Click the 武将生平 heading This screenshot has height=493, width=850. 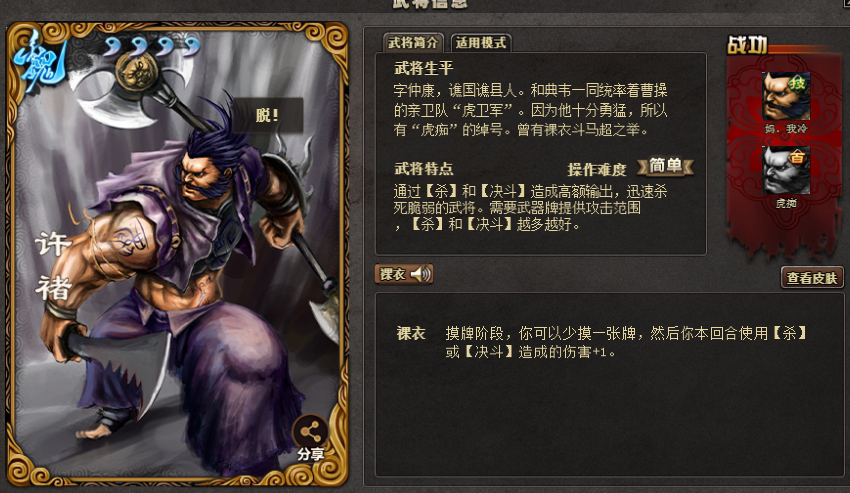424,68
